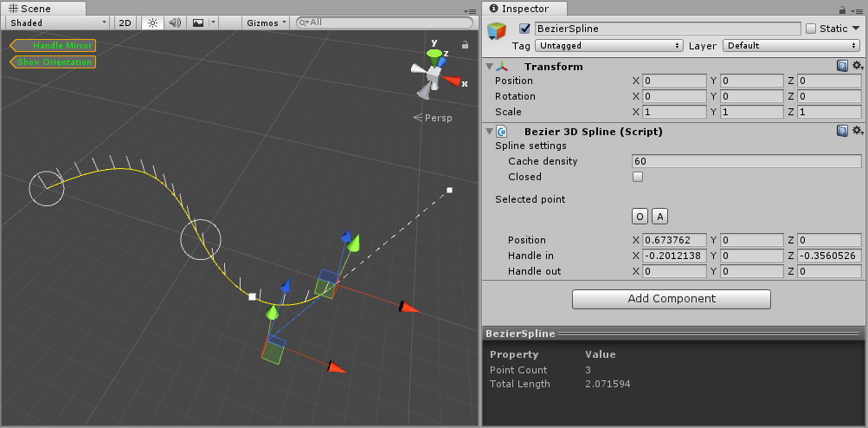Click the Inspector lock icon

(843, 10)
